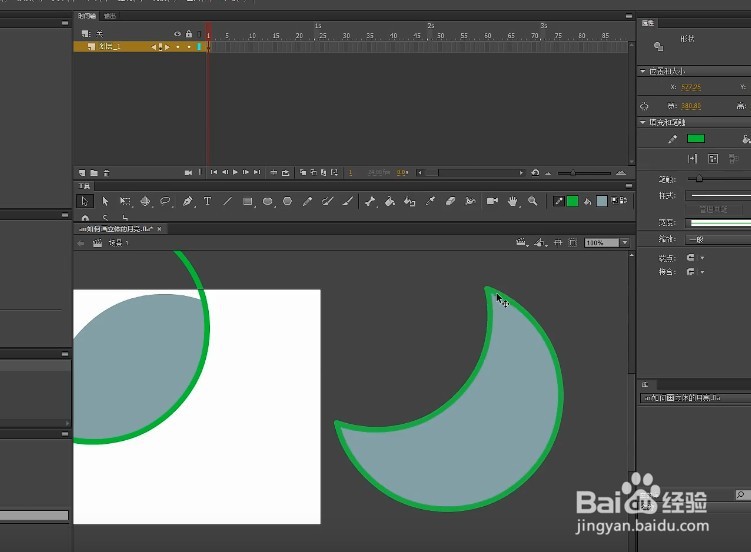Step forward one frame in timeline
Viewport: 751px width, 552px height.
tap(246, 172)
